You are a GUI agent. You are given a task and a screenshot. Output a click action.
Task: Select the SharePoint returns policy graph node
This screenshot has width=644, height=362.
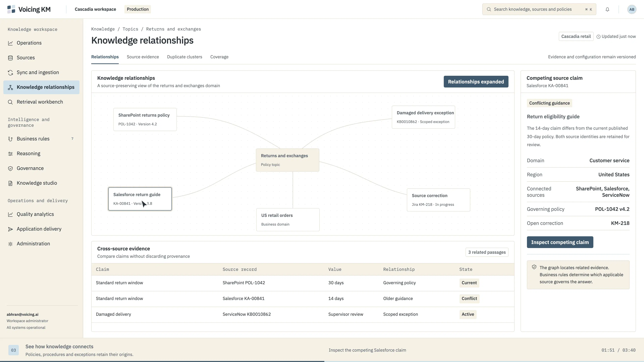[x=145, y=119]
